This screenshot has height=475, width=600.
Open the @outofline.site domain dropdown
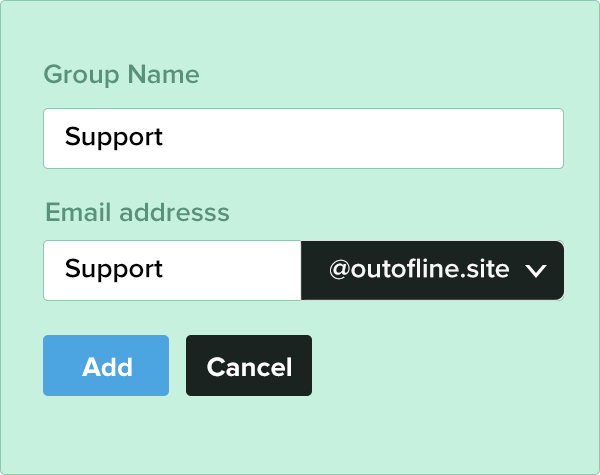tap(432, 270)
